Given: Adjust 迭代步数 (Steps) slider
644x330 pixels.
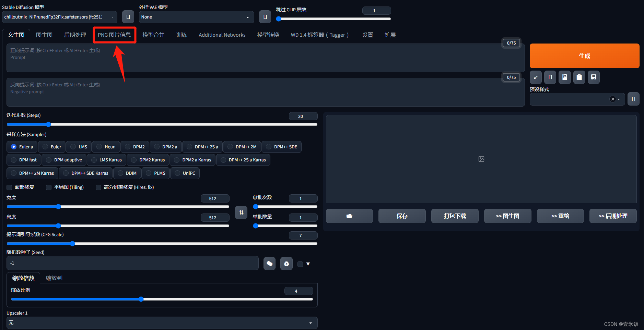Looking at the screenshot, I should point(162,124).
